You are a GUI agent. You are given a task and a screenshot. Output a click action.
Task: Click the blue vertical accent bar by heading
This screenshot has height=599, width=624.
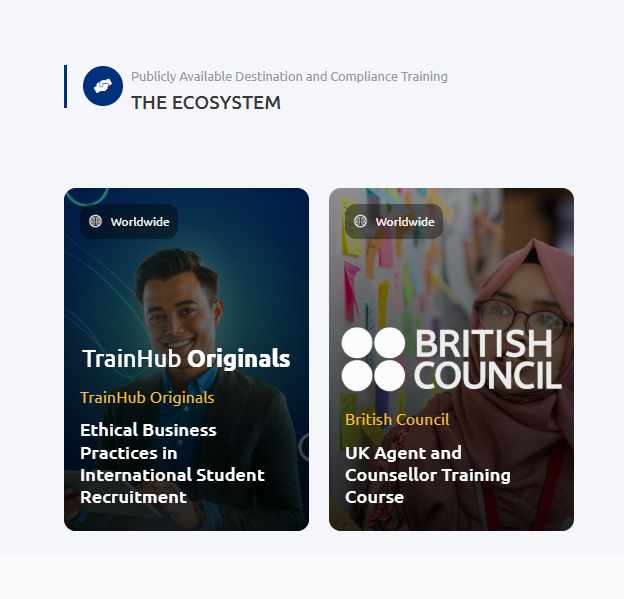pos(66,86)
